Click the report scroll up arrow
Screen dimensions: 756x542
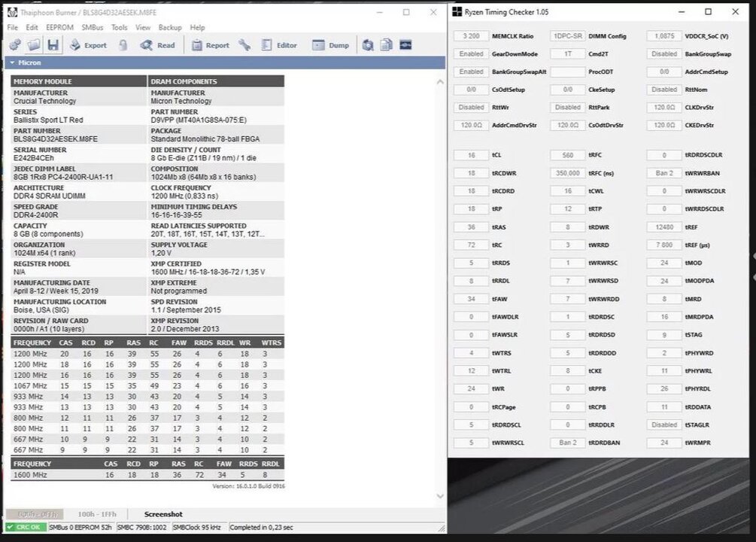pos(440,82)
